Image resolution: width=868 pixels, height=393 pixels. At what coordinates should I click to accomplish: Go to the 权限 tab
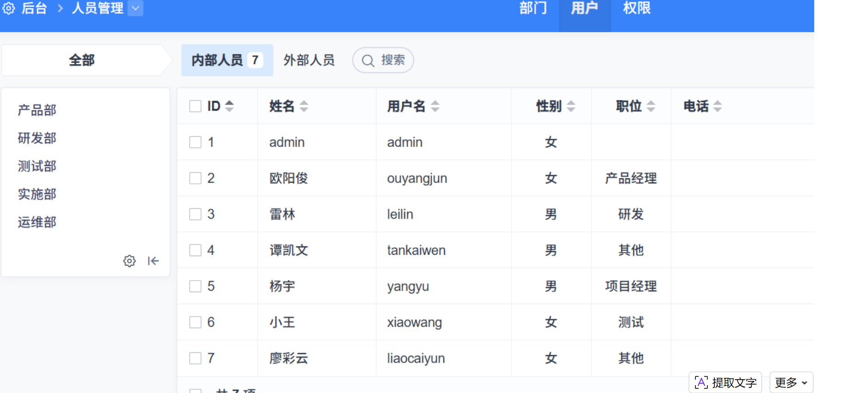[x=637, y=8]
